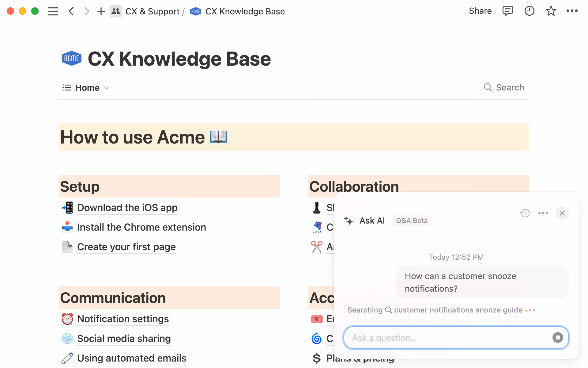The height and width of the screenshot is (368, 588).
Task: Open a new tab with the plus icon
Action: [x=101, y=11]
